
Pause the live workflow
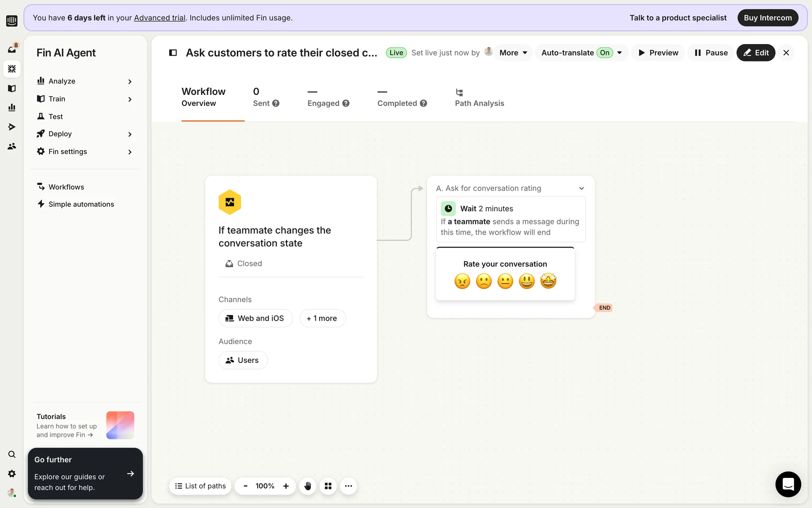[711, 52]
